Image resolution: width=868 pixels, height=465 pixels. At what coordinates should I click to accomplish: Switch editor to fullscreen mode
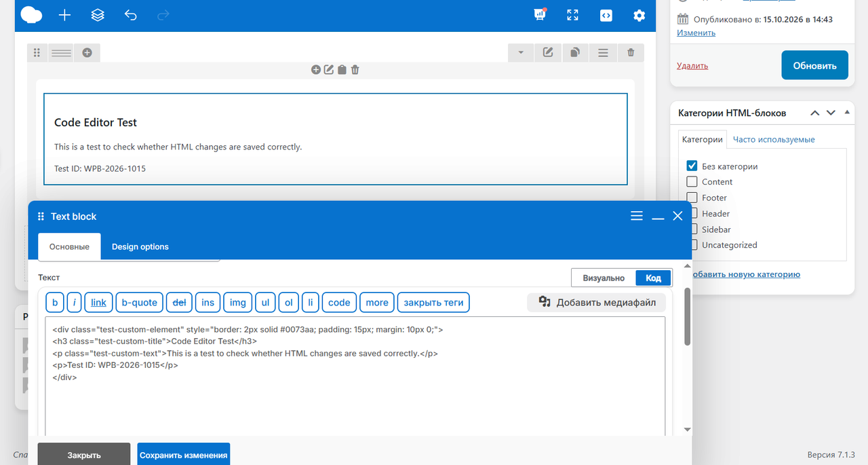(x=573, y=15)
